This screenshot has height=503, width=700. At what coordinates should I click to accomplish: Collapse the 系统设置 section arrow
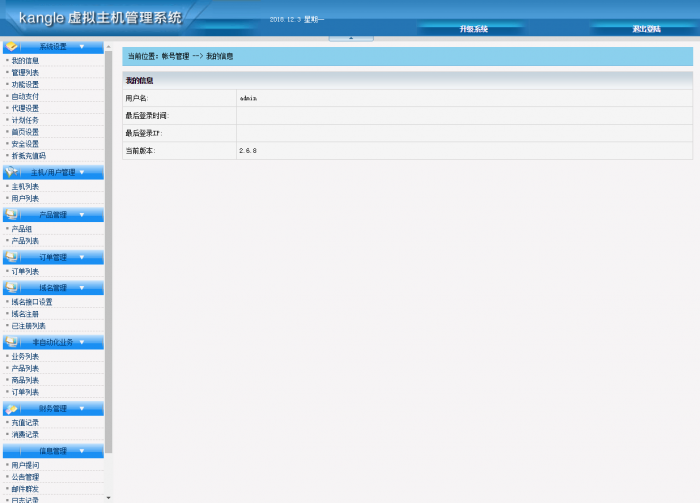point(81,46)
